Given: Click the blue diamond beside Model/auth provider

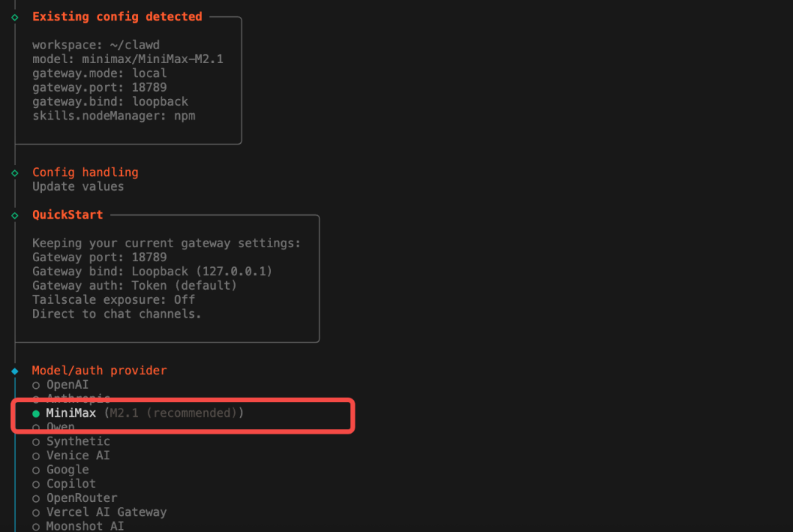Looking at the screenshot, I should tap(15, 371).
